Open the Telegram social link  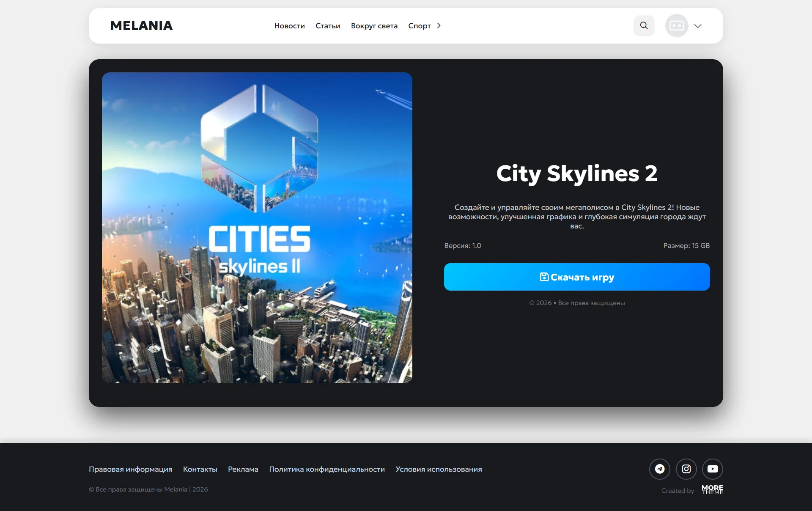tap(659, 469)
